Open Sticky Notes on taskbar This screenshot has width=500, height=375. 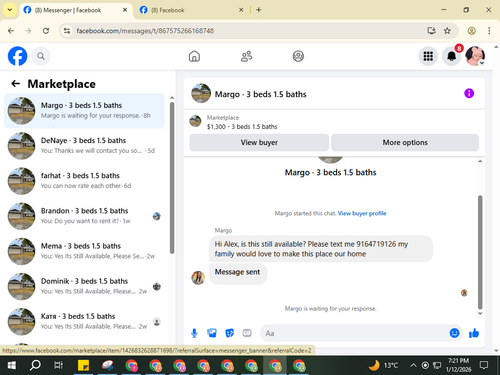(x=83, y=366)
